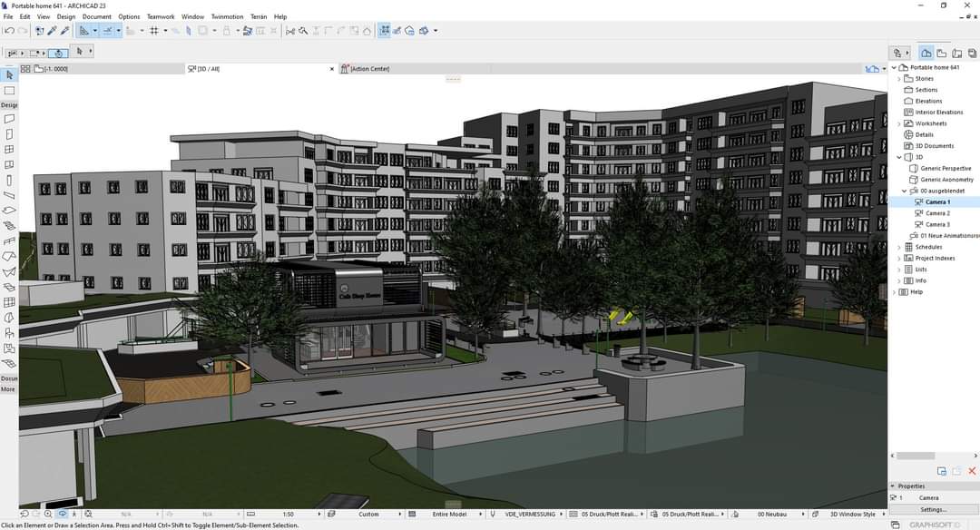980x530 pixels.
Task: Click the More button in the toolbox
Action: click(7, 389)
